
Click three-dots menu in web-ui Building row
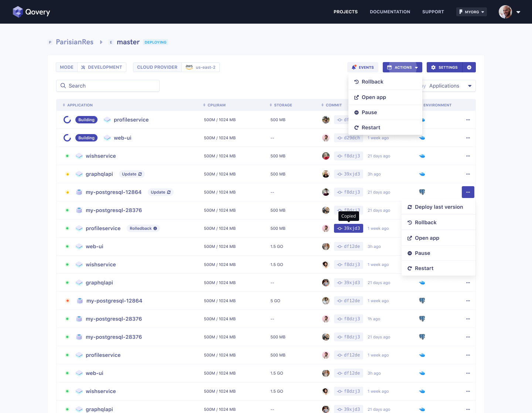(468, 138)
